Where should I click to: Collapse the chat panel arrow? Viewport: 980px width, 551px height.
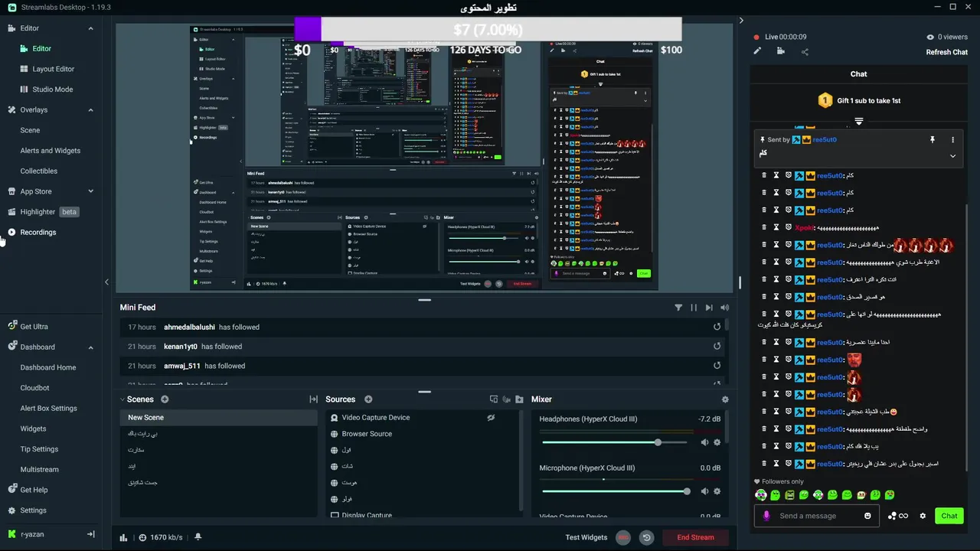point(741,21)
